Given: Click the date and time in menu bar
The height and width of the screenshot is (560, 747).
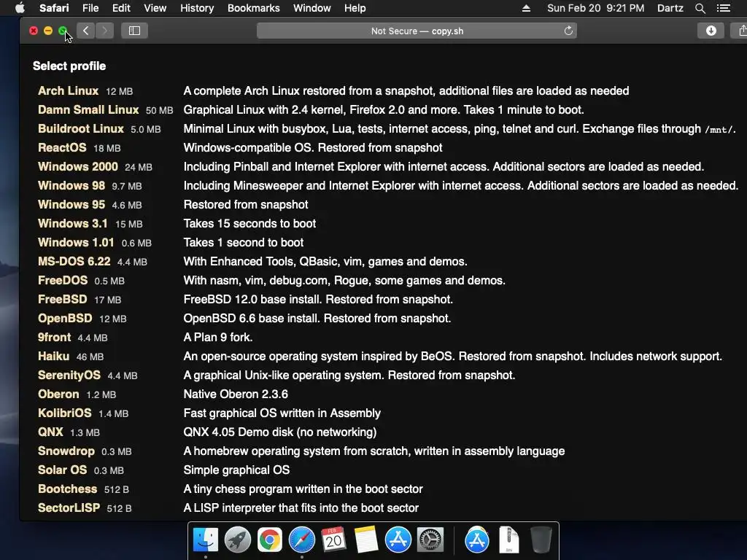Looking at the screenshot, I should click(595, 8).
